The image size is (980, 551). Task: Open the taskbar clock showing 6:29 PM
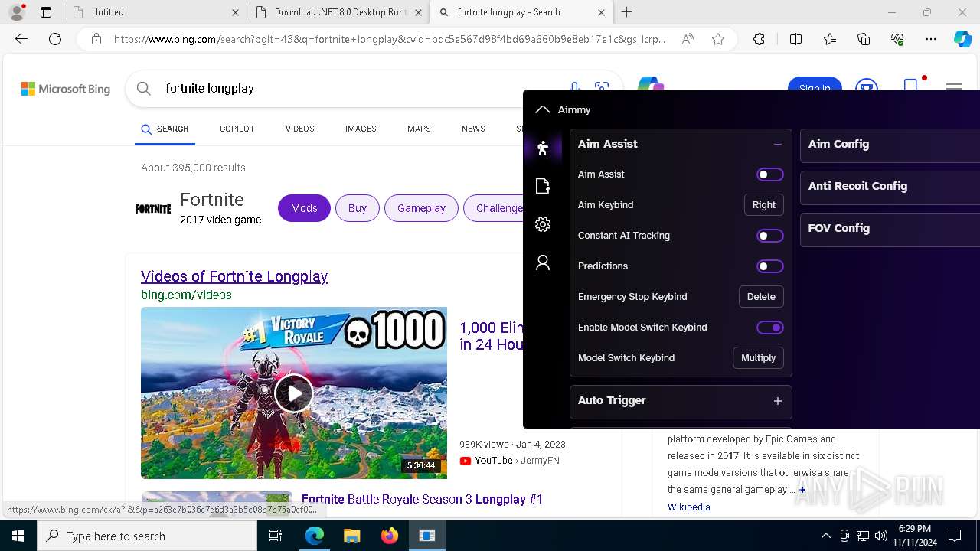[914, 536]
